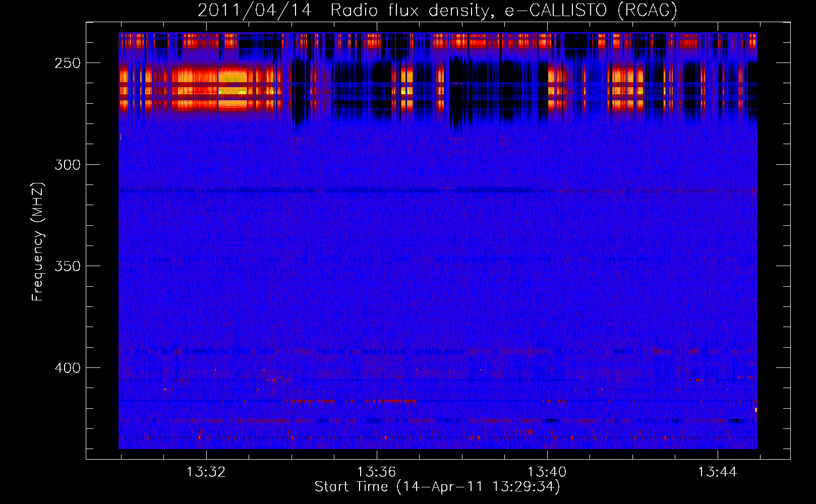The image size is (816, 504).
Task: Click the plot title "2011/04/14 Radio flux density, e-CALLISTO (RCAG)"
Action: [x=437, y=10]
